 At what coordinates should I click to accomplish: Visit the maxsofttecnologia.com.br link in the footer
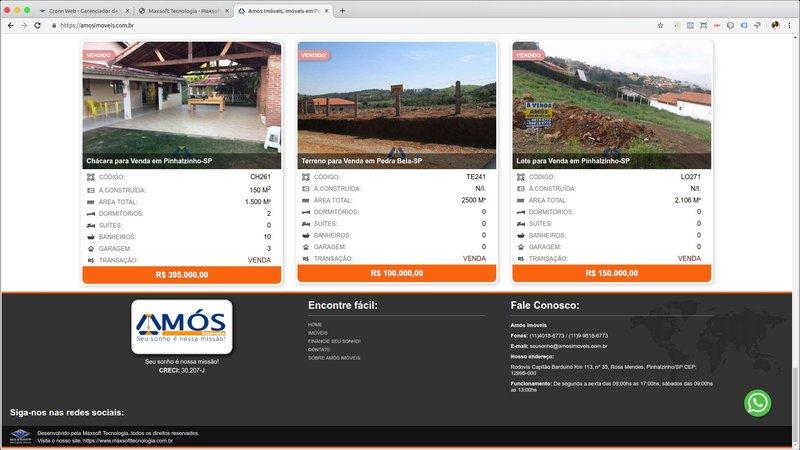[x=128, y=441]
